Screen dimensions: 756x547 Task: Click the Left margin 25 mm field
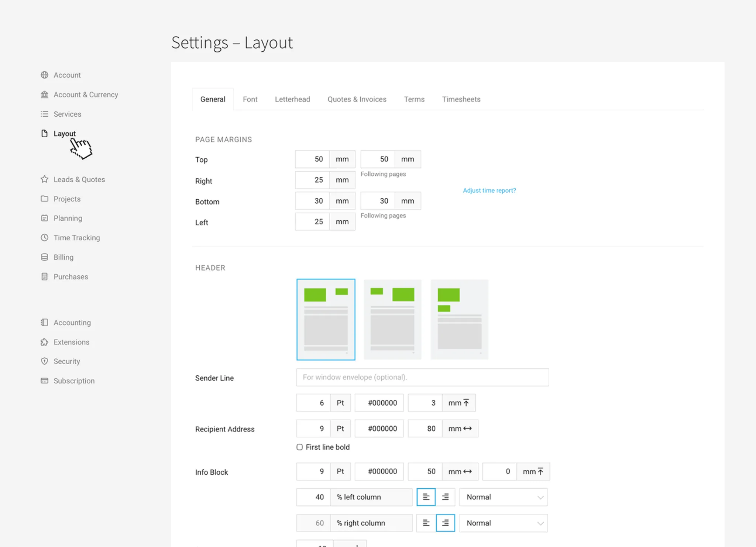coord(312,221)
